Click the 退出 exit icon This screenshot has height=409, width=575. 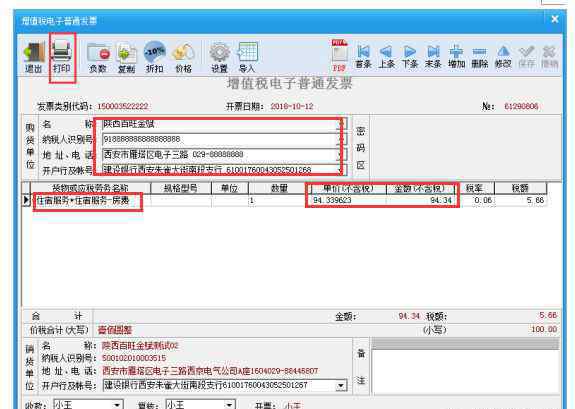34,57
